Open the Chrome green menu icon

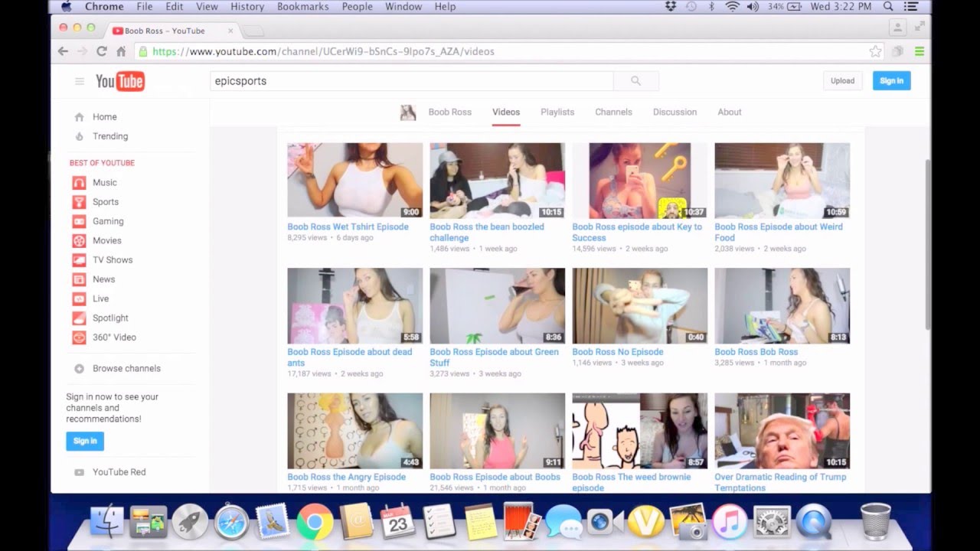click(x=919, y=51)
